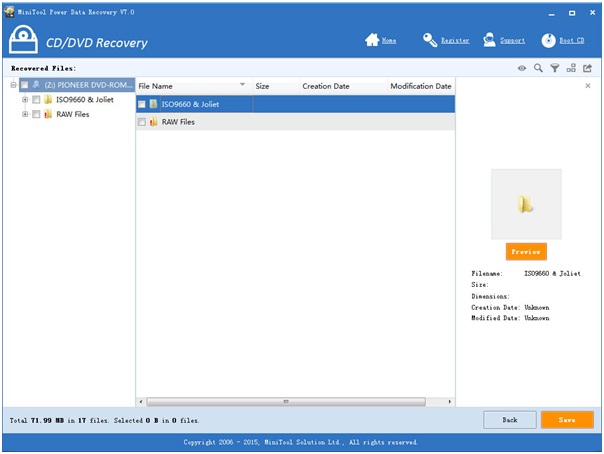Expand the RAW Files tree node
Screen dimensions: 604x454
coord(25,114)
